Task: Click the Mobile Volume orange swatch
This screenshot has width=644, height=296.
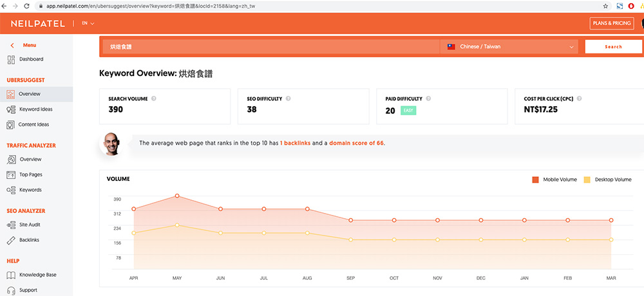Action: 535,180
